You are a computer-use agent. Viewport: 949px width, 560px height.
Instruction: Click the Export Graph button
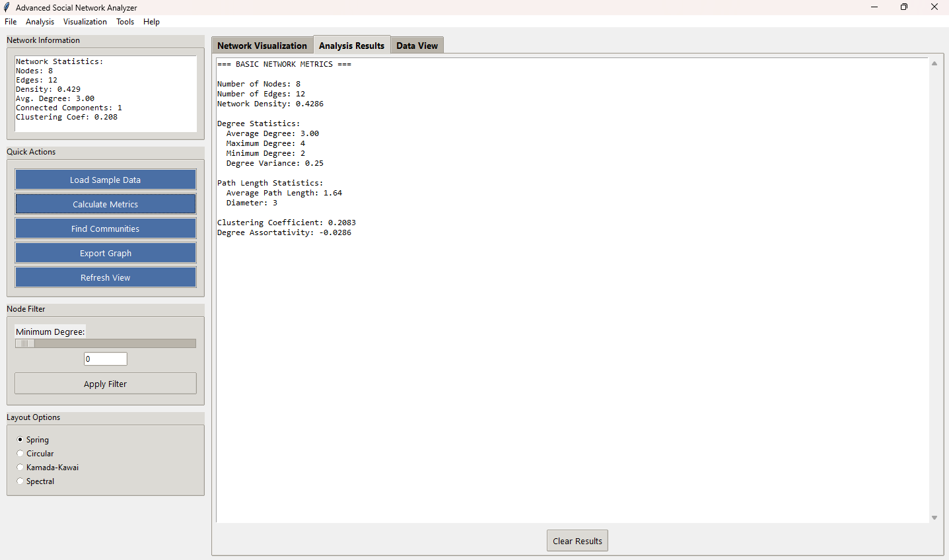coord(106,253)
